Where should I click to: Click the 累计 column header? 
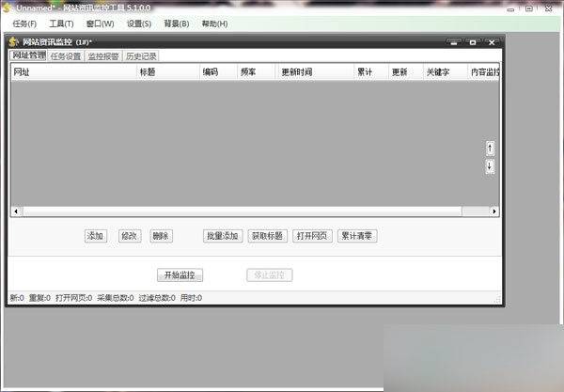click(x=371, y=72)
